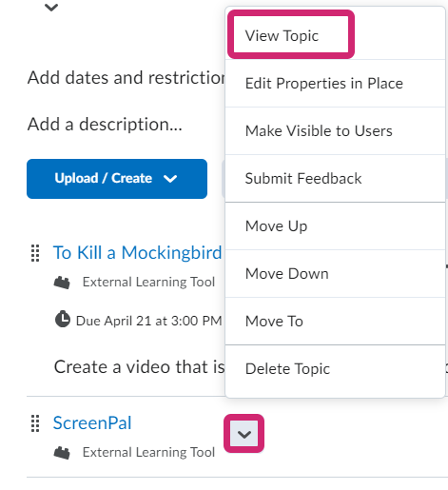448x490 pixels.
Task: Open the ScreenPal topic link
Action: tap(92, 422)
